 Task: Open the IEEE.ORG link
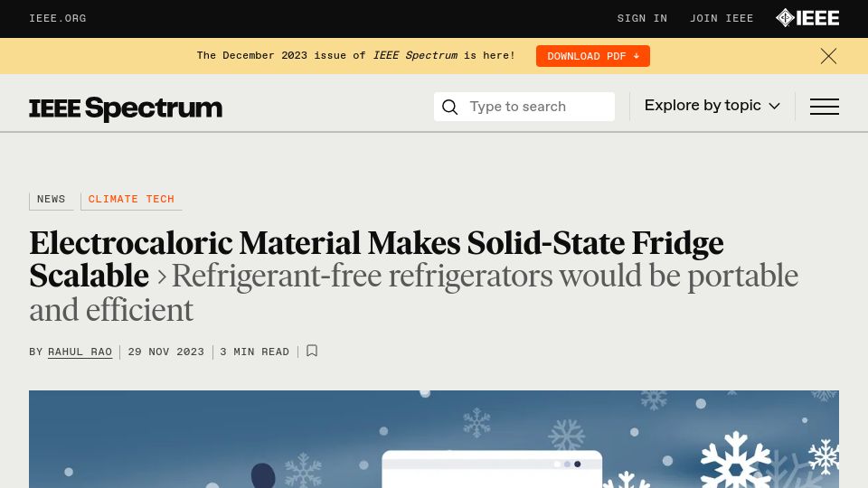point(58,18)
